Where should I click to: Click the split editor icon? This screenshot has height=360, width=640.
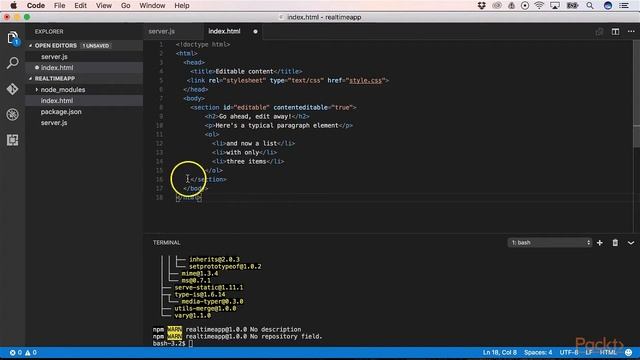coord(615,31)
